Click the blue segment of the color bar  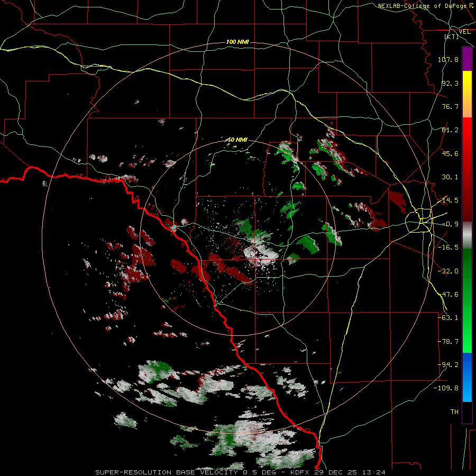(x=467, y=377)
